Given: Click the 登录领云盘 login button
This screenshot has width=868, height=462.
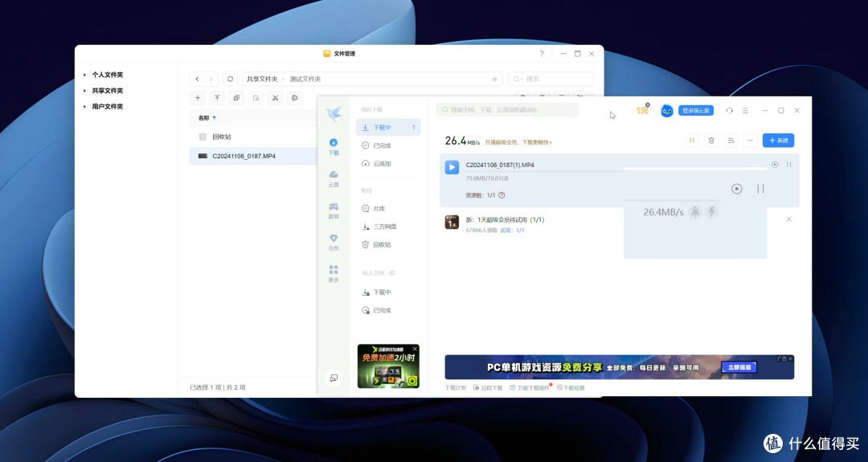Looking at the screenshot, I should pos(696,111).
